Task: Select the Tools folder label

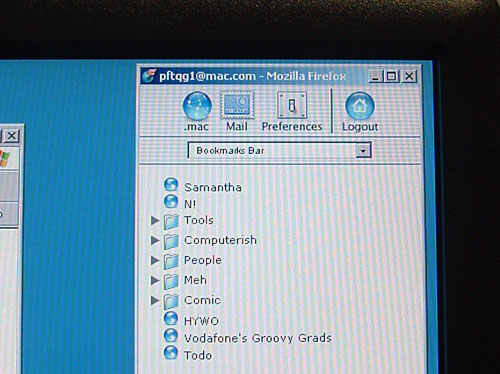Action: 199,220
